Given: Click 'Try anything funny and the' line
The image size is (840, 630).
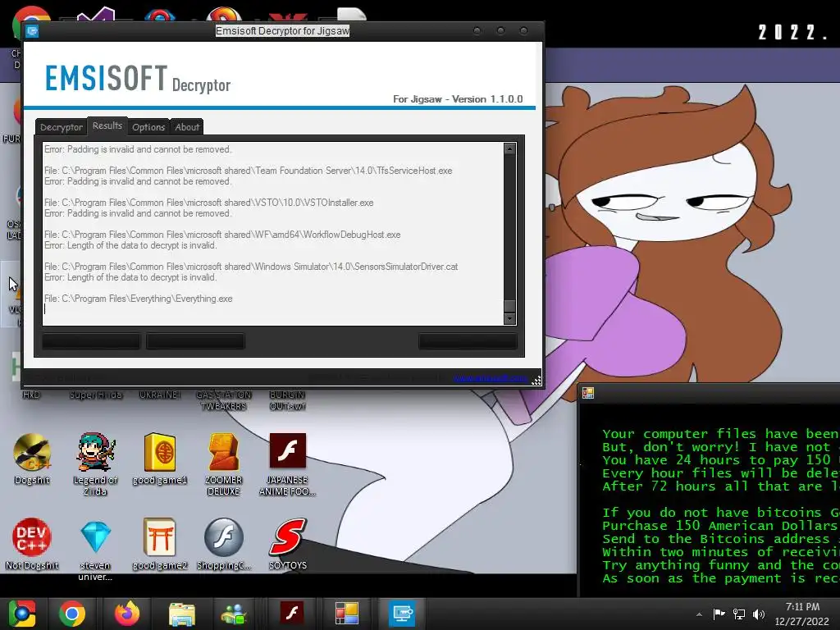Looking at the screenshot, I should (720, 564).
